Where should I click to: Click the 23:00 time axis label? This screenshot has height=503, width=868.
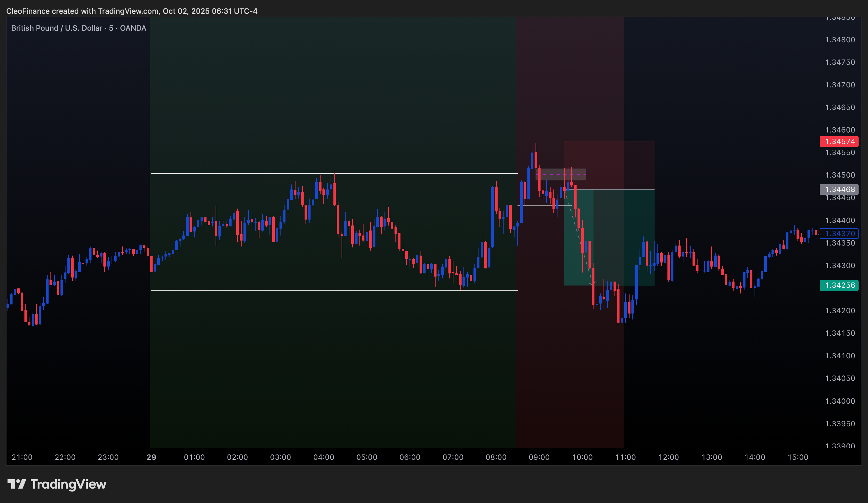point(108,457)
